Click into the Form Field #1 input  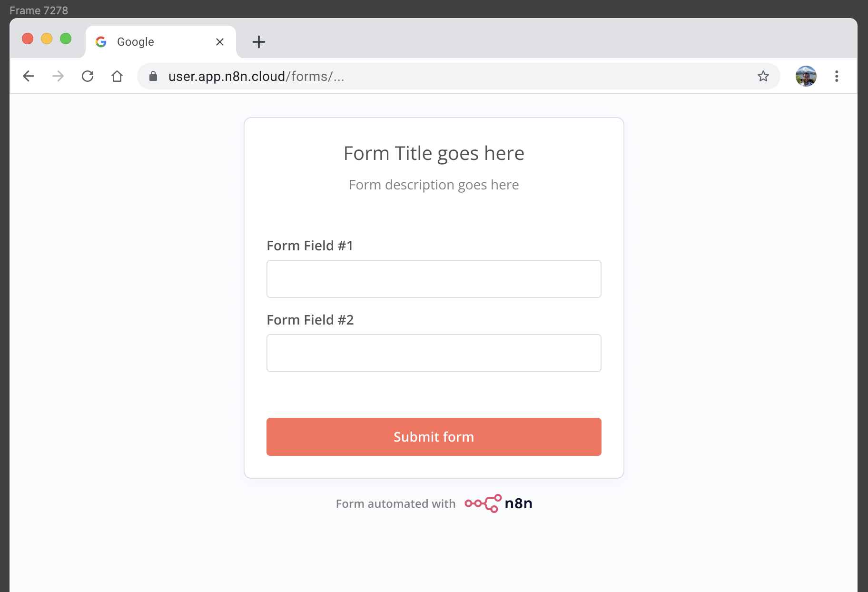tap(434, 279)
